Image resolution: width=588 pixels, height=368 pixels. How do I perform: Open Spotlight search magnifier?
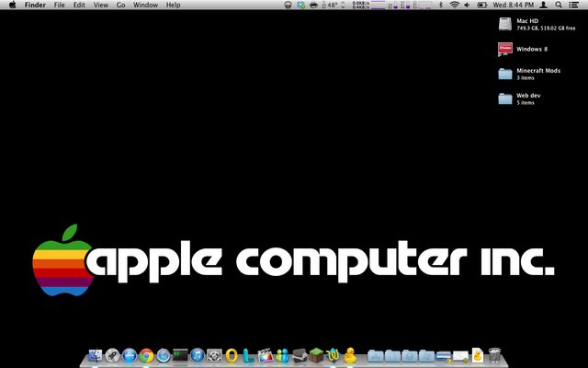pos(559,5)
